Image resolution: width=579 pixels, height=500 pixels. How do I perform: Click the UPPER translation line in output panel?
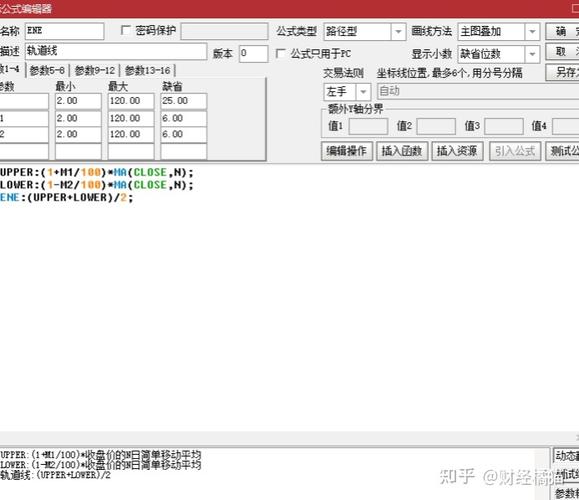100,455
